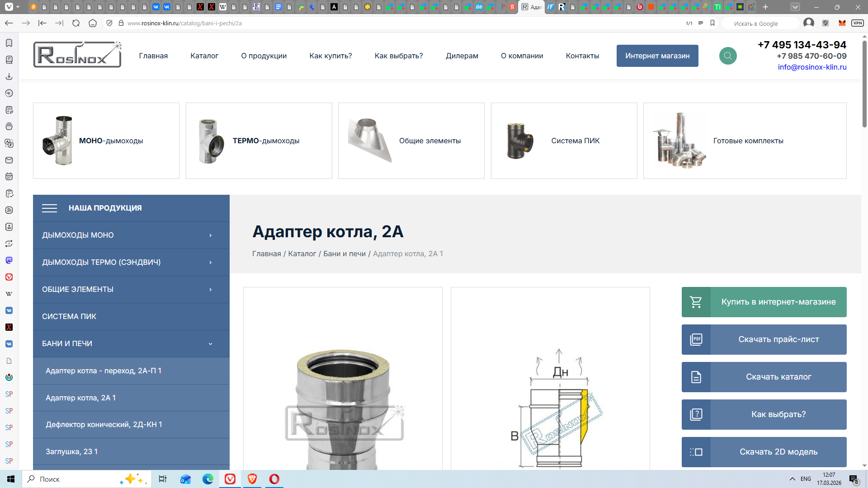The width and height of the screenshot is (868, 488).
Task: Toggle the reader view icon in address bar
Action: tap(700, 23)
